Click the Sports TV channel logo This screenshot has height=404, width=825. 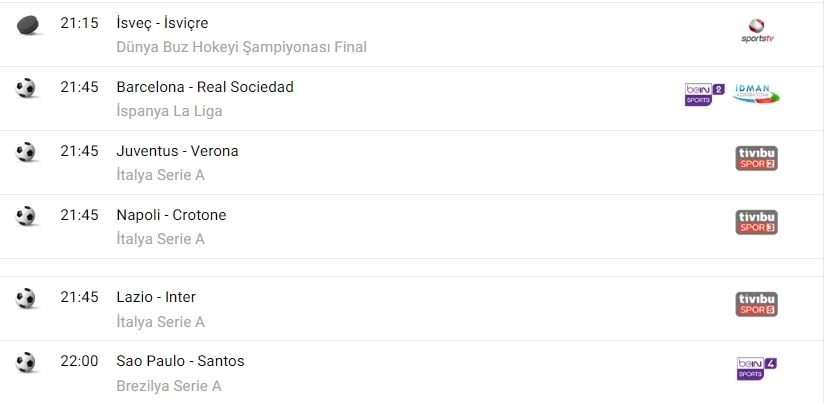(x=756, y=30)
